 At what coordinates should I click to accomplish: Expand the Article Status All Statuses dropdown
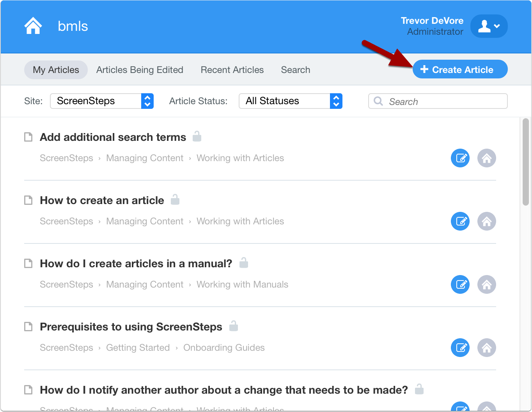point(291,101)
